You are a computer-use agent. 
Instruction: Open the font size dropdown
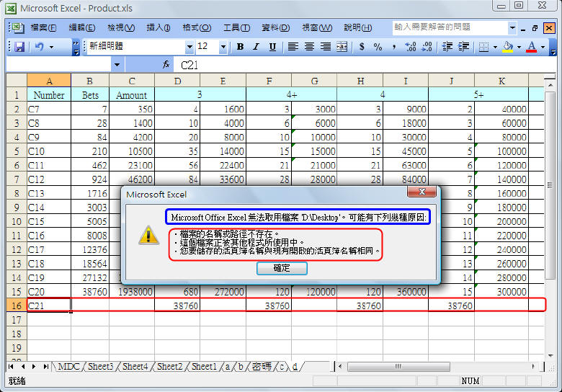pyautogui.click(x=223, y=47)
